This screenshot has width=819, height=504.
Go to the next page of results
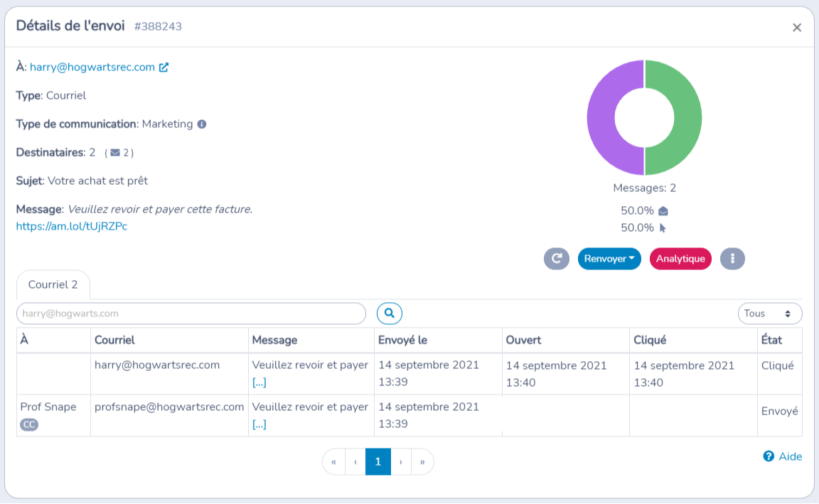[x=401, y=461]
